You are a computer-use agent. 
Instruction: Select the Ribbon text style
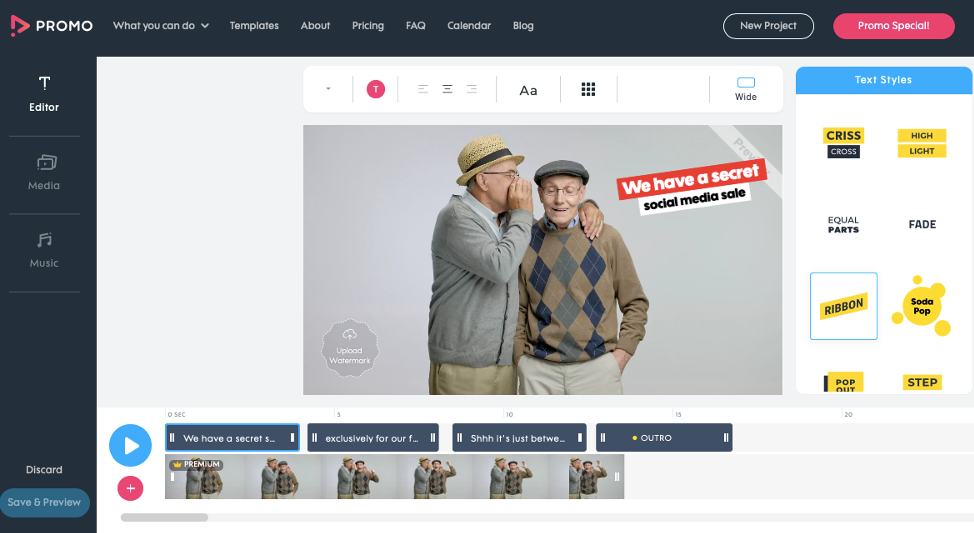pyautogui.click(x=844, y=306)
